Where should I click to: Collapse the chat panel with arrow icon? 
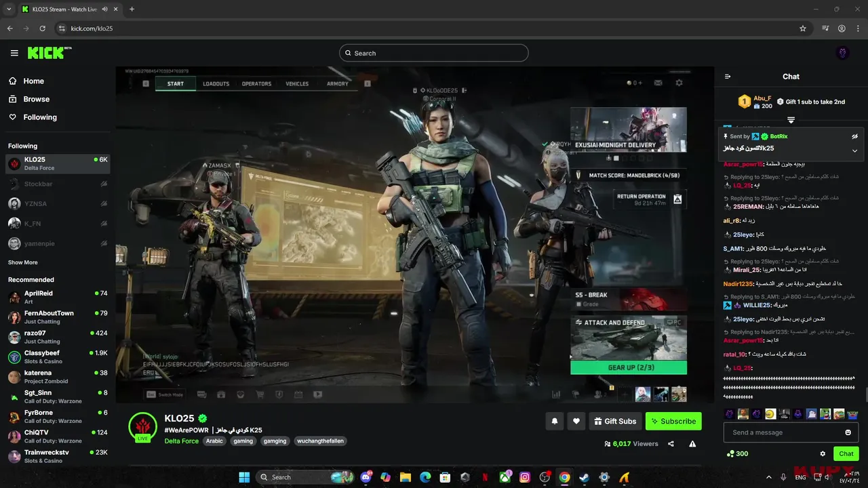728,77
